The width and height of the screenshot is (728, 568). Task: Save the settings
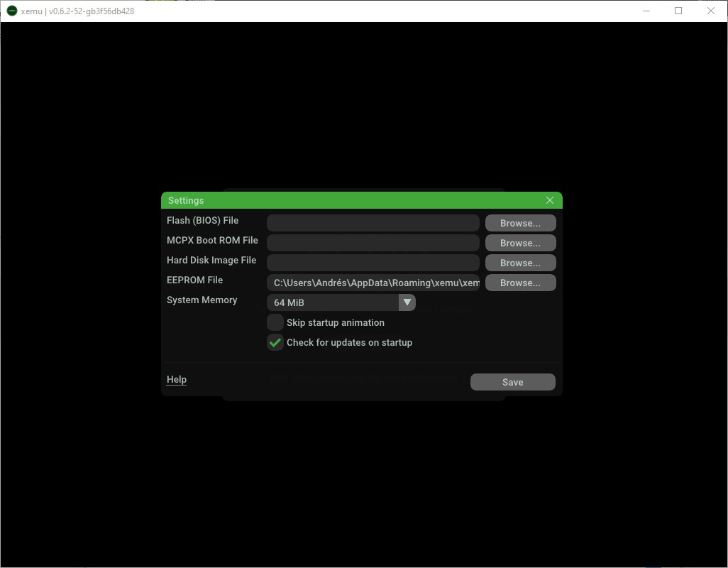[512, 382]
